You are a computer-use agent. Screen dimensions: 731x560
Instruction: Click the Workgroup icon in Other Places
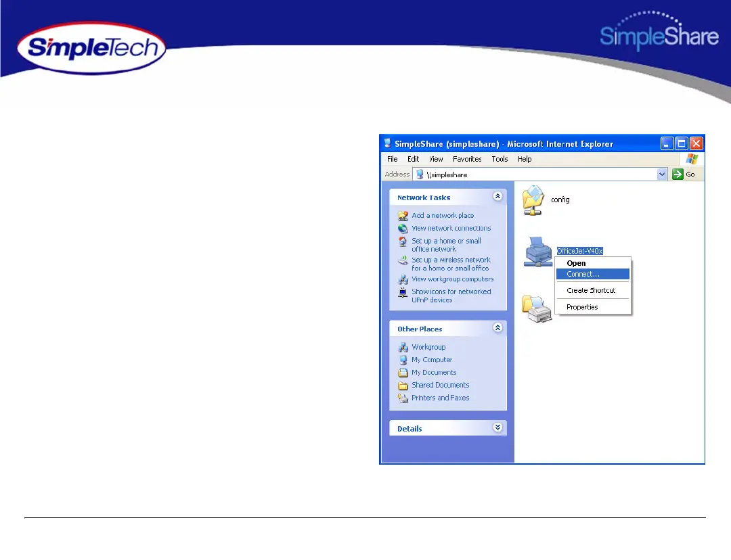pos(403,347)
